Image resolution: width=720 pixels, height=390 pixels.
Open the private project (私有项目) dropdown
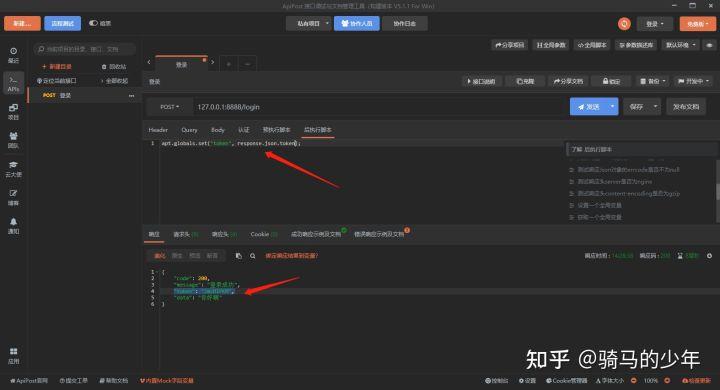(309, 23)
